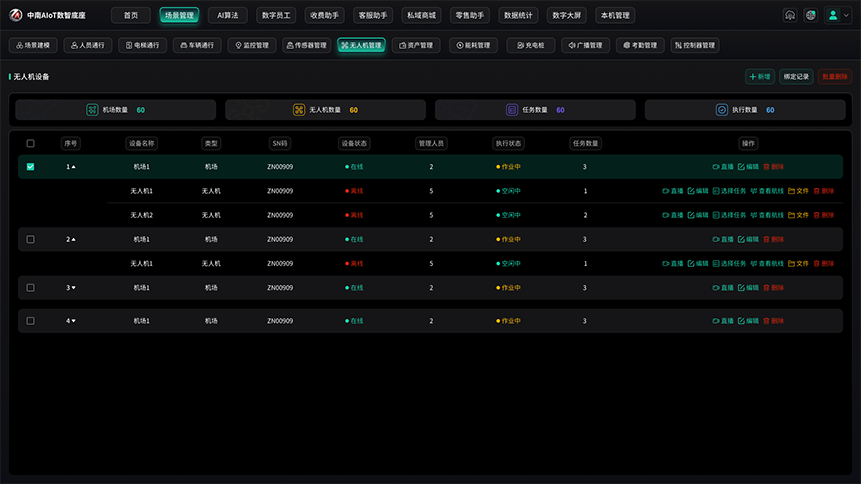Click 查看航线 in the 无人机2 row

[767, 215]
